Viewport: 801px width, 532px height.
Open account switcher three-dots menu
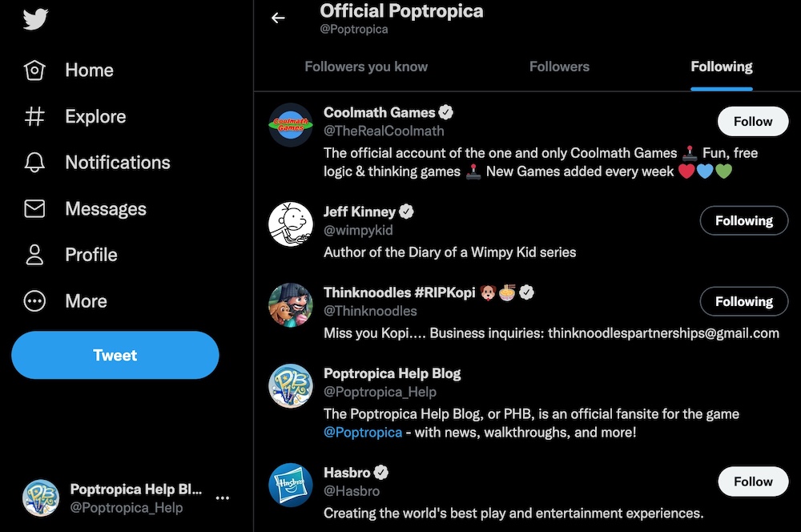[223, 498]
